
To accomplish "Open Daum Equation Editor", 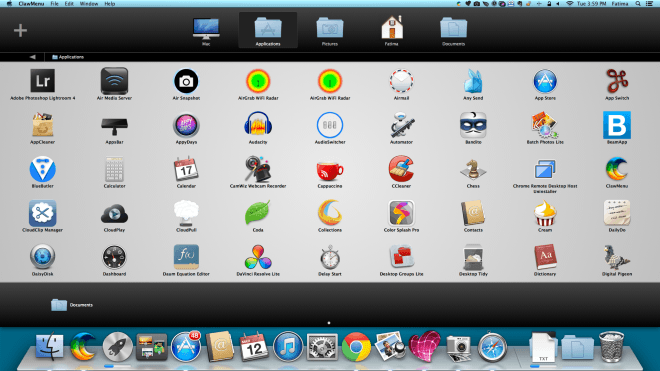I will 186,257.
